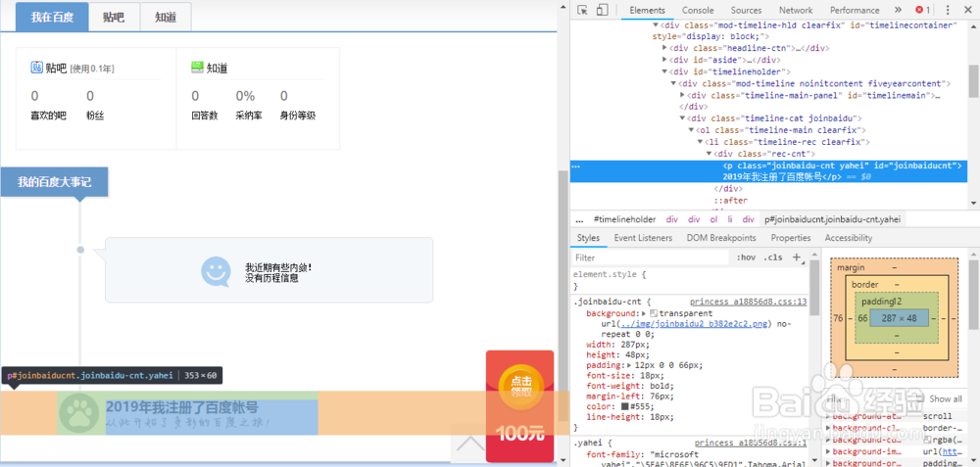Click the padding-left value 66 in box model

coord(862,318)
